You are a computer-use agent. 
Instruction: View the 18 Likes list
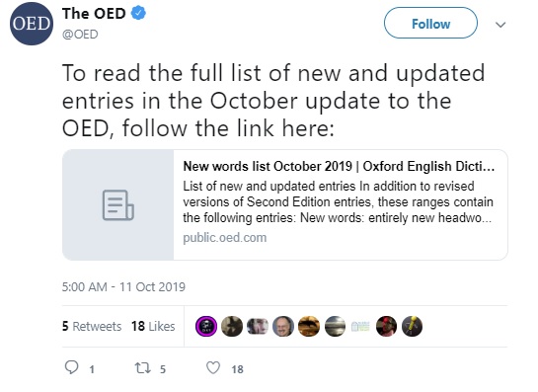pyautogui.click(x=153, y=326)
